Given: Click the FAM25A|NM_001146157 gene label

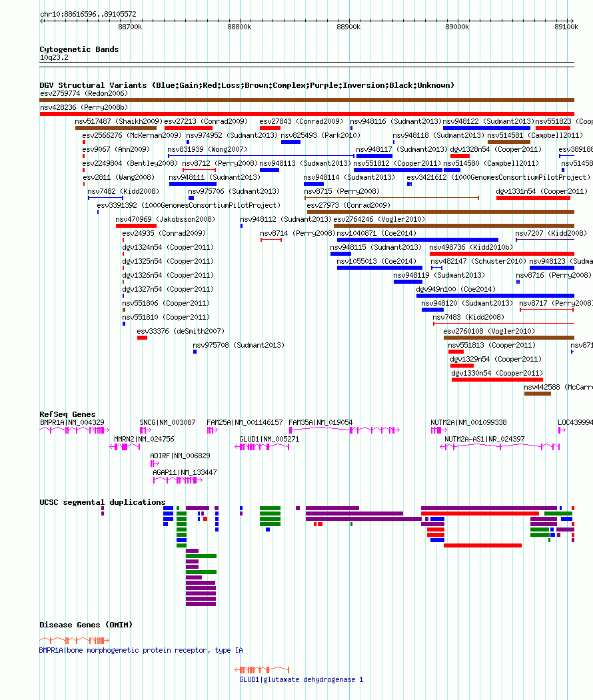Looking at the screenshot, I should 245,422.
